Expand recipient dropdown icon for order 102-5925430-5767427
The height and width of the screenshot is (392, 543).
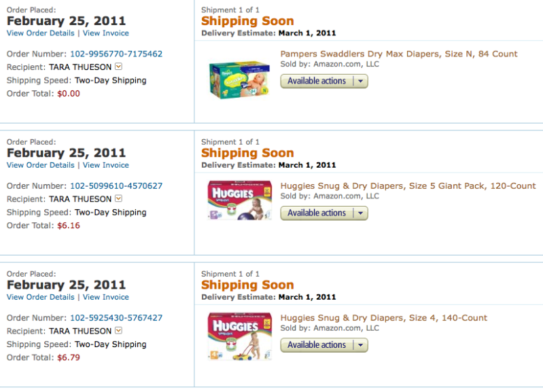[x=118, y=330]
